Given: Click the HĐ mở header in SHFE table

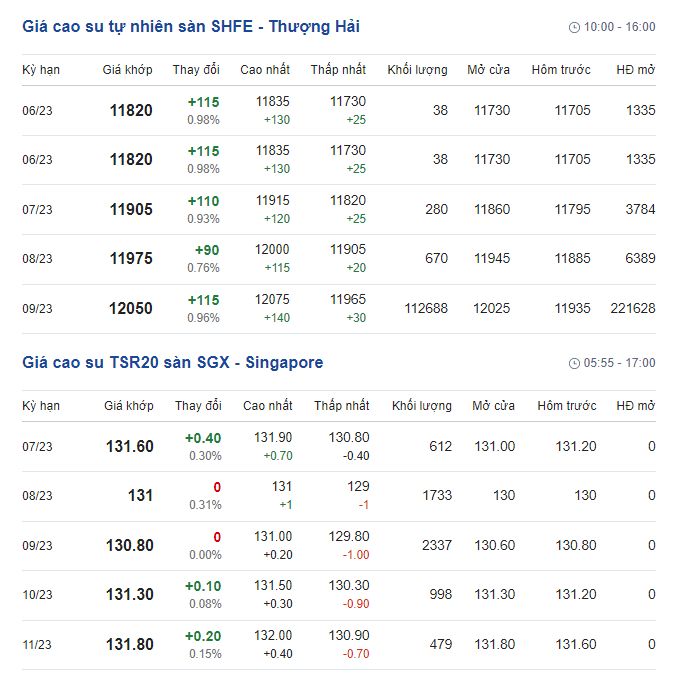Looking at the screenshot, I should tap(635, 70).
